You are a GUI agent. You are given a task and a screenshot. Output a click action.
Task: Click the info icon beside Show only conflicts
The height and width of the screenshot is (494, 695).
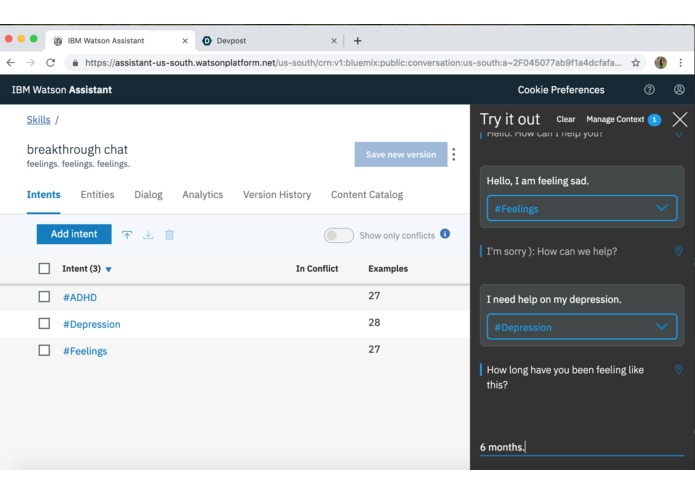click(x=445, y=234)
